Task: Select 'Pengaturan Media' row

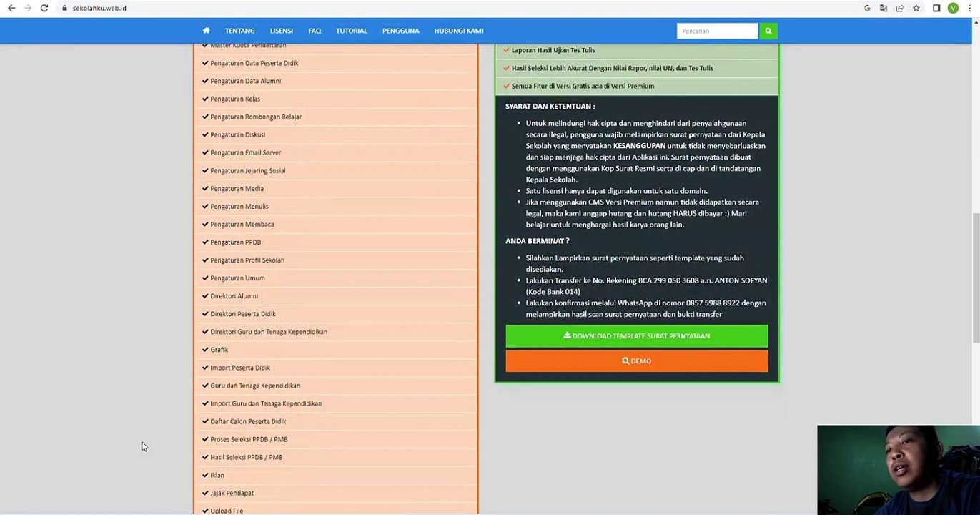Action: click(x=336, y=188)
